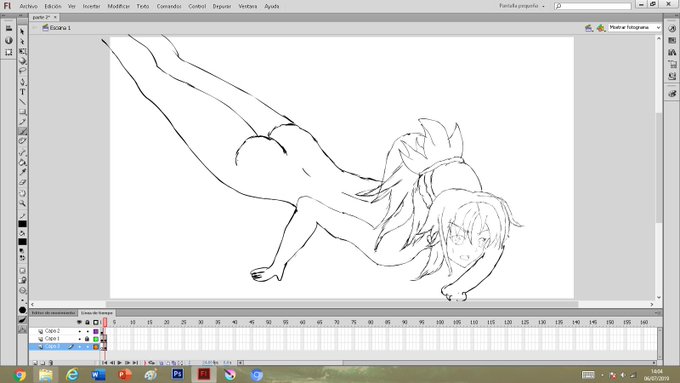Toggle visibility of layer Capa 2

tap(79, 331)
